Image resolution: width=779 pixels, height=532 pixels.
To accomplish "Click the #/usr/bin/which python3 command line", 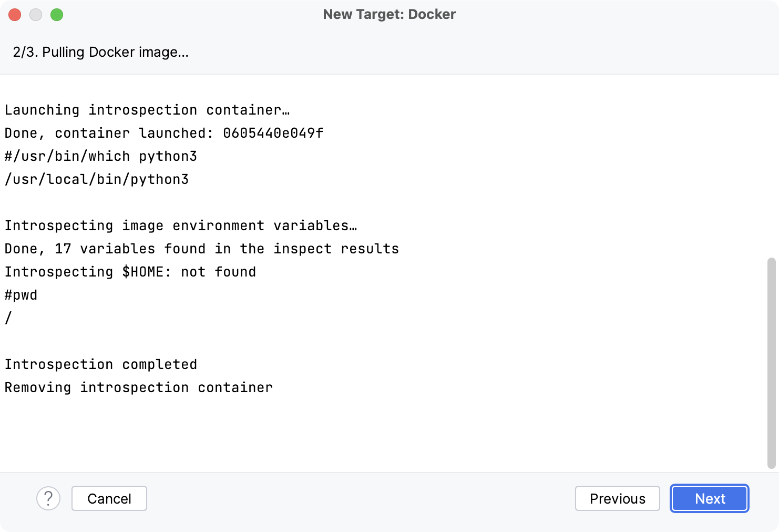I will [x=100, y=156].
